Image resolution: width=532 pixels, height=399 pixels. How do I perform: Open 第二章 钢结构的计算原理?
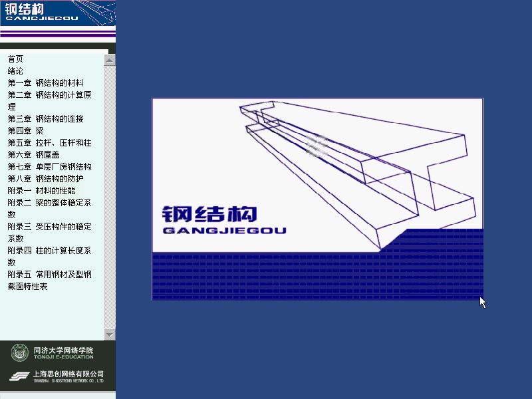pos(49,100)
